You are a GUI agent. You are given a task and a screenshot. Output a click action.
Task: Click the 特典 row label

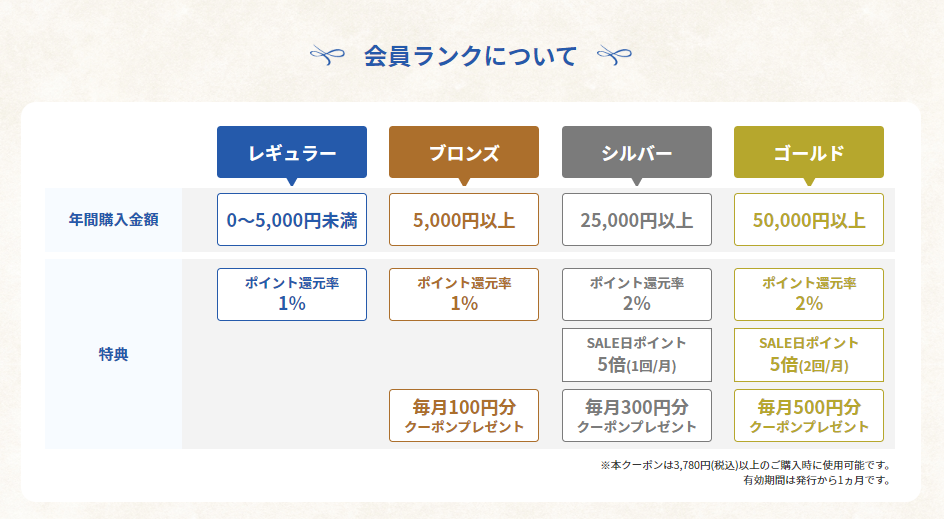[113, 353]
